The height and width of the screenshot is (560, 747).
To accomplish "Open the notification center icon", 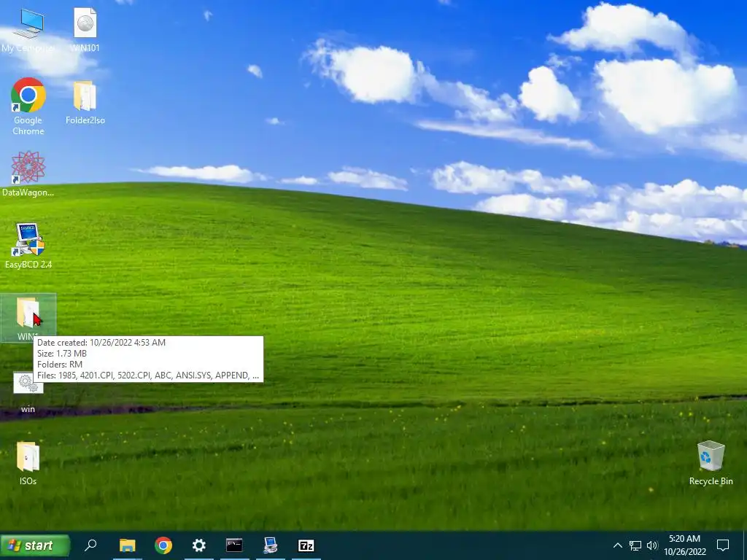I will [723, 545].
